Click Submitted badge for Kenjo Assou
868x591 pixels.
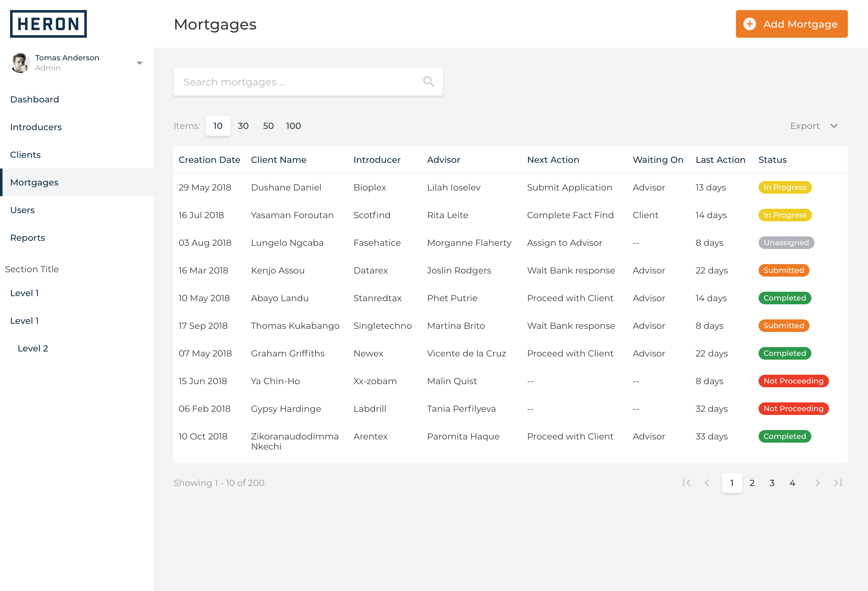[x=784, y=270]
